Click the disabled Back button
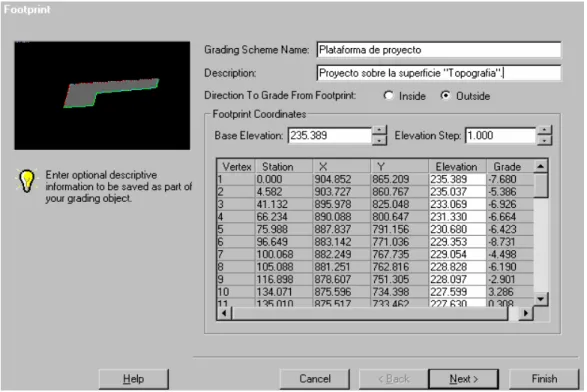This screenshot has width=587, height=392. 393,379
